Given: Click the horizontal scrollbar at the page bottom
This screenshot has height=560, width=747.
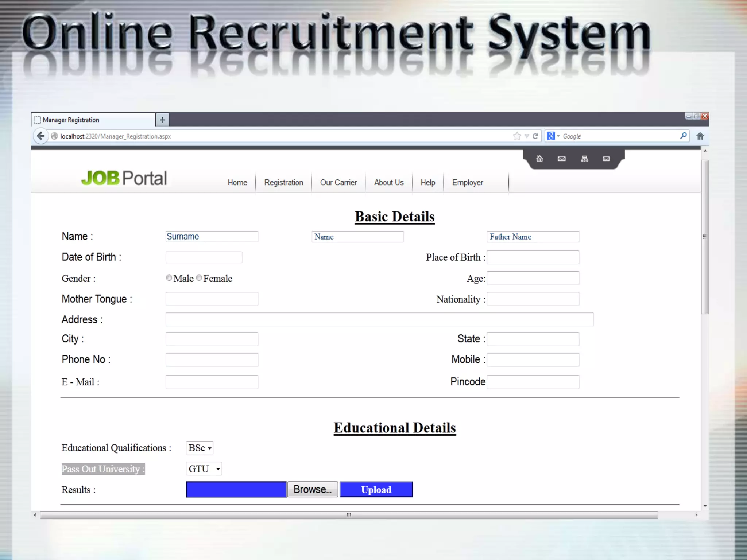Looking at the screenshot, I should [349, 515].
